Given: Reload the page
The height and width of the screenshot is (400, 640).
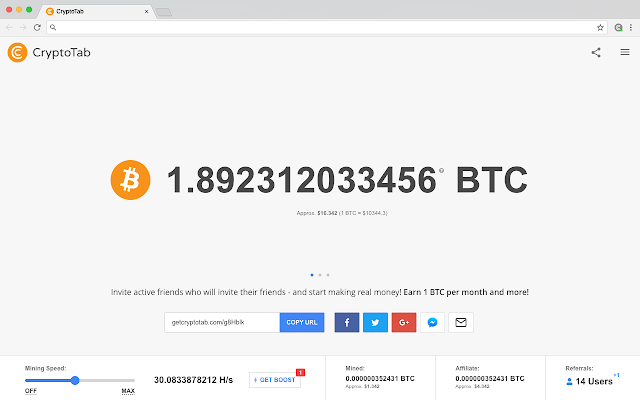Looking at the screenshot, I should 37,27.
